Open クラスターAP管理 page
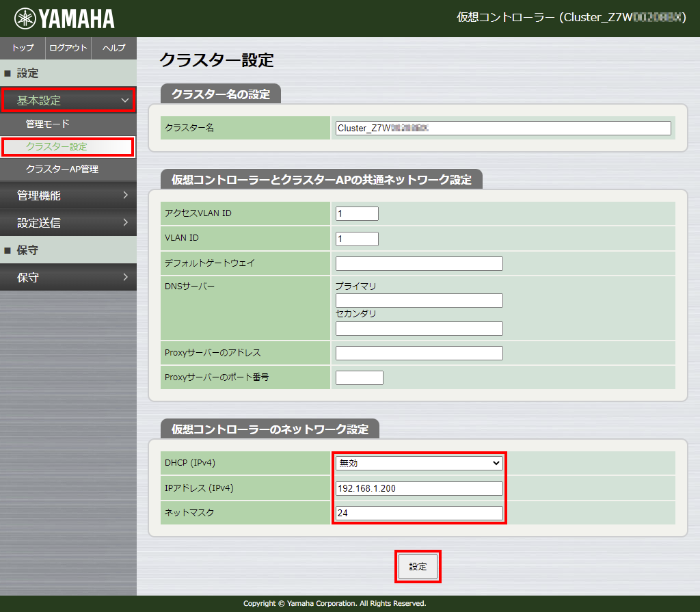Screen dimensions: 700x612 coord(62,169)
